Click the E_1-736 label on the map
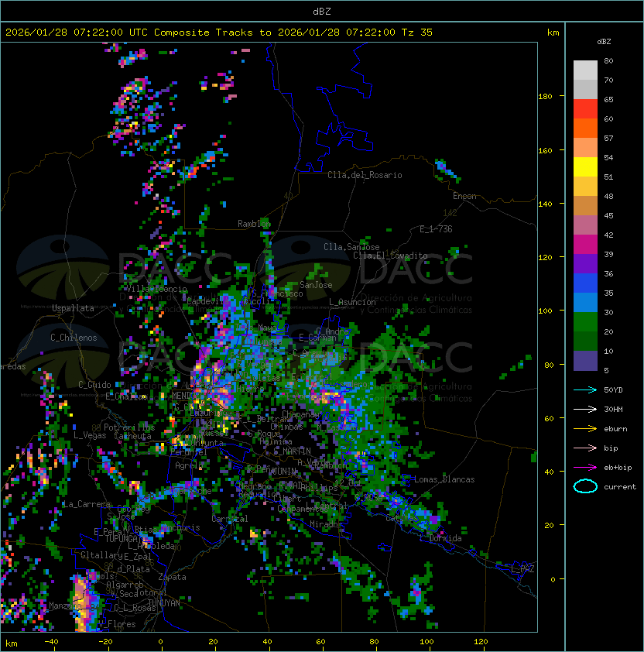Viewport: 644px width, 652px height. (436, 229)
